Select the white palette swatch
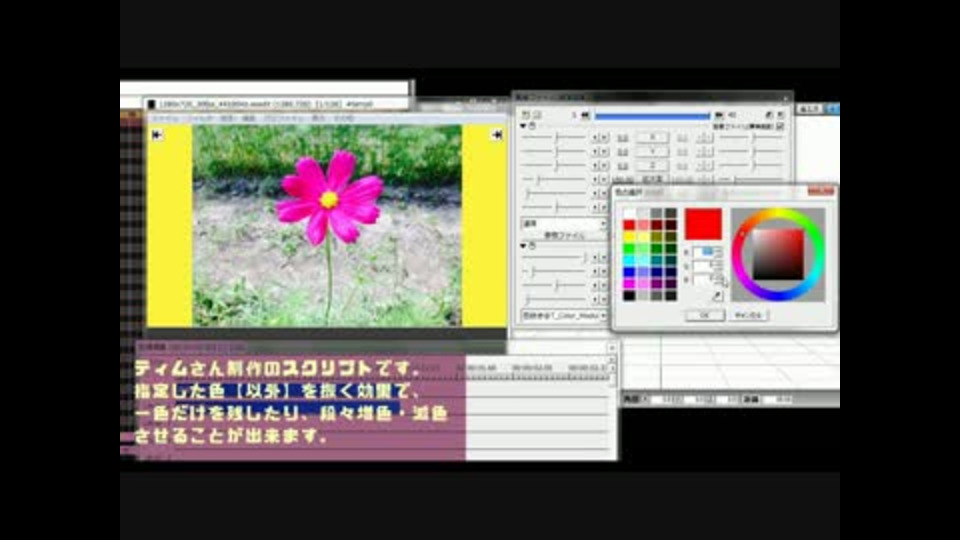Image resolution: width=960 pixels, height=540 pixels. pos(629,213)
